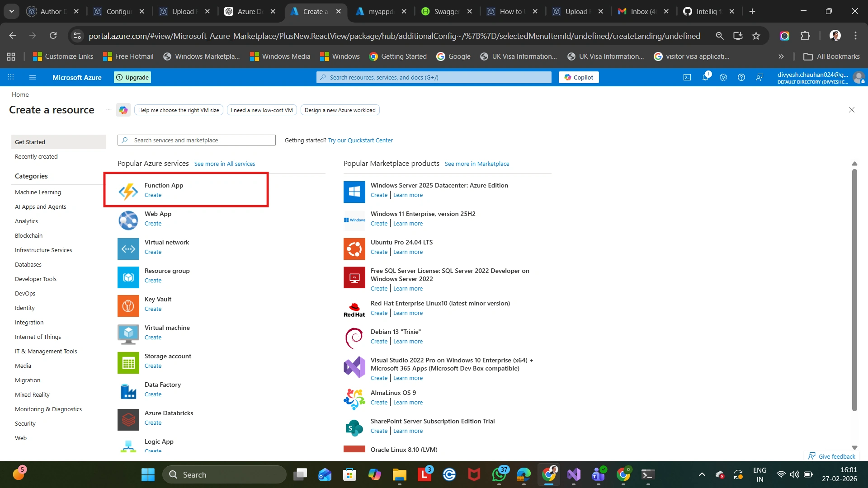
Task: Choose the Design a new Azure workload suggestion
Action: coord(340,110)
